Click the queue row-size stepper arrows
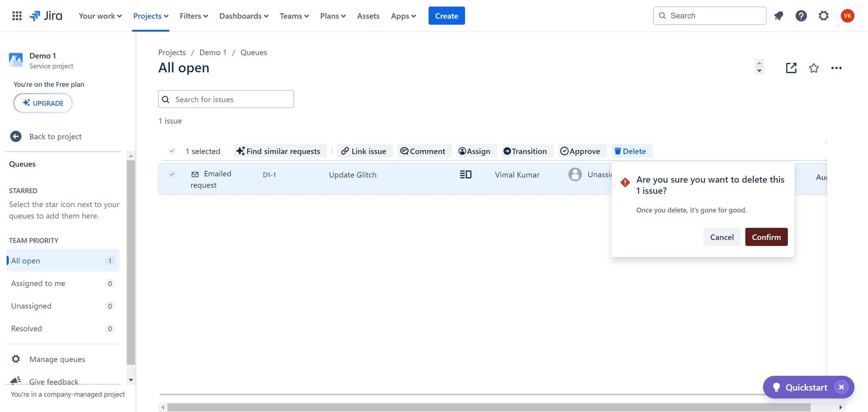Screen dimensions: 868x412 [759, 67]
